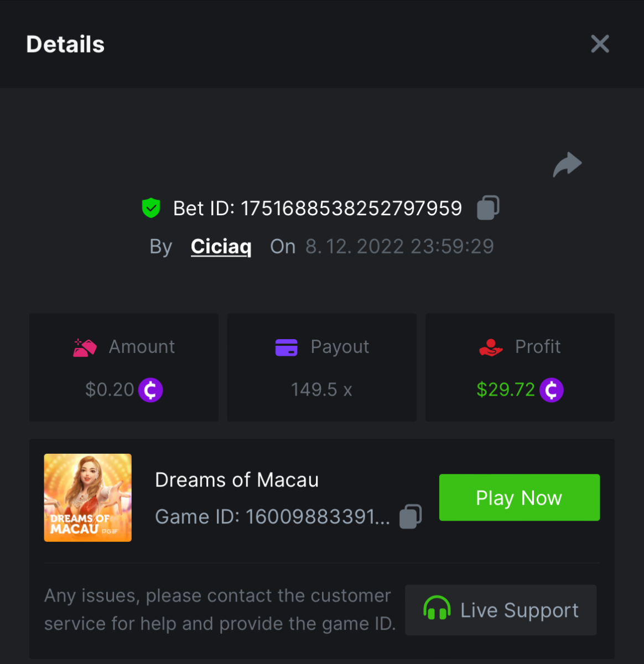The width and height of the screenshot is (644, 664).
Task: Click the Bet ID number text
Action: click(x=351, y=209)
